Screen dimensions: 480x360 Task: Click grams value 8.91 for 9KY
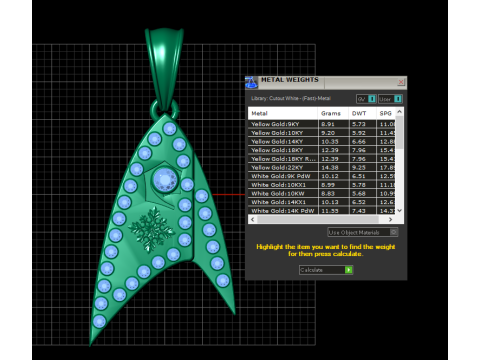pyautogui.click(x=328, y=124)
